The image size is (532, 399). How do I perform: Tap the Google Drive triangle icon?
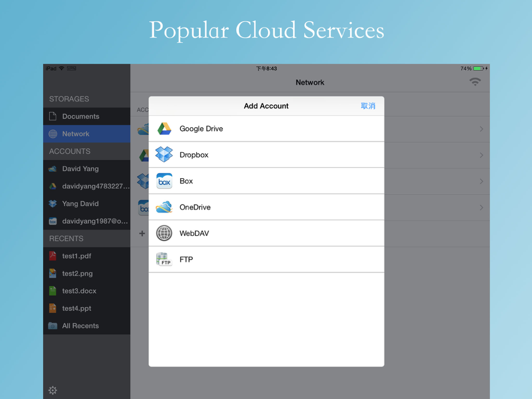point(164,129)
